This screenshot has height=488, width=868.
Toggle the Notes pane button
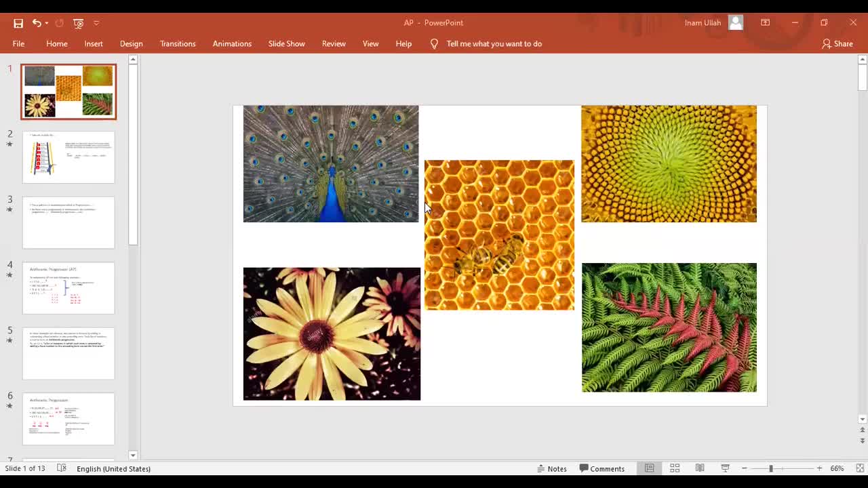click(x=552, y=468)
